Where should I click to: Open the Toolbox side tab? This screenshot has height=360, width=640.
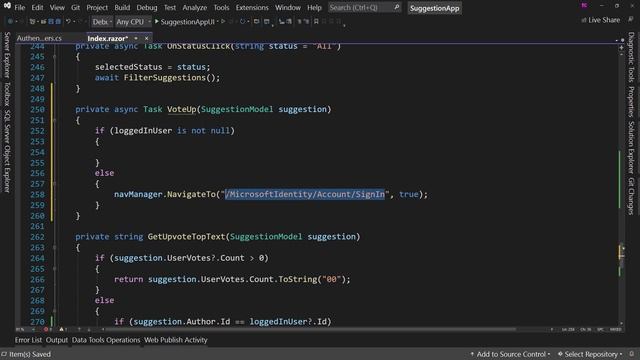7,94
